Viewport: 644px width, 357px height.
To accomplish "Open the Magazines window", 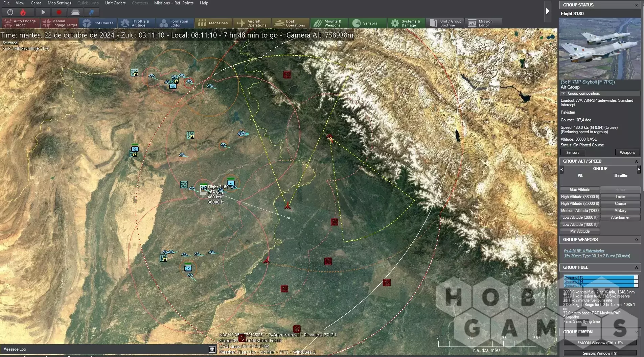I will point(213,23).
